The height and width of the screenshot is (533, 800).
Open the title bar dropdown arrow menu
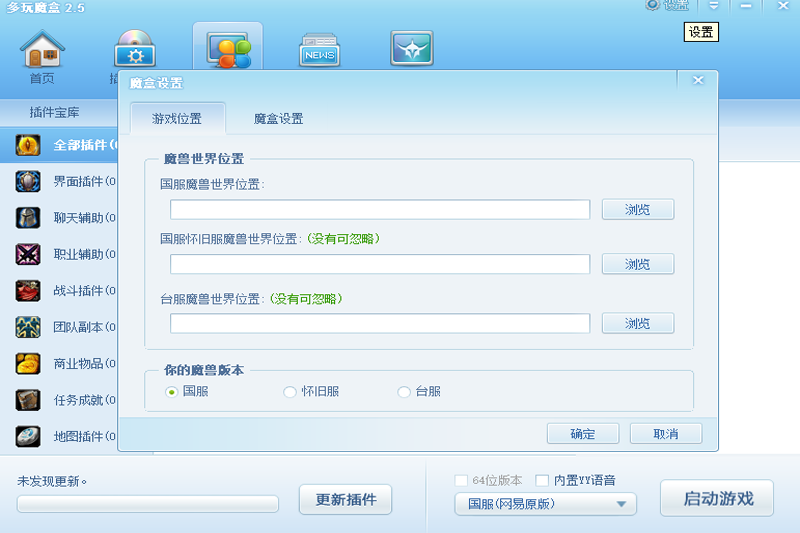(x=714, y=6)
